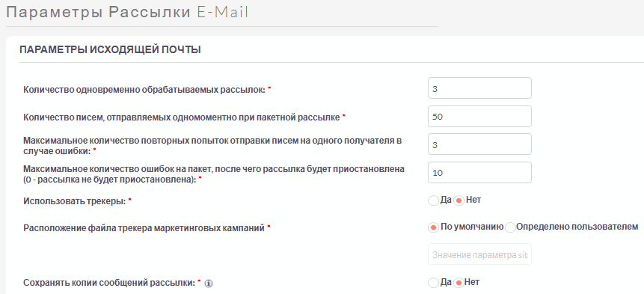Click the info icon beside Сохранять копии сообщений
The image size is (644, 294).
pos(209,284)
